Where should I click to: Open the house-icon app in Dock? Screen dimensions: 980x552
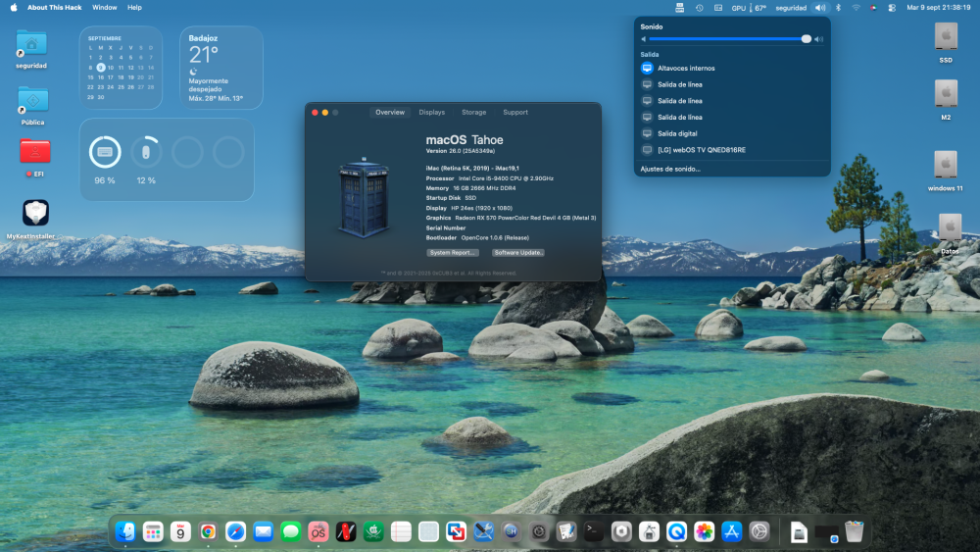[x=649, y=531]
